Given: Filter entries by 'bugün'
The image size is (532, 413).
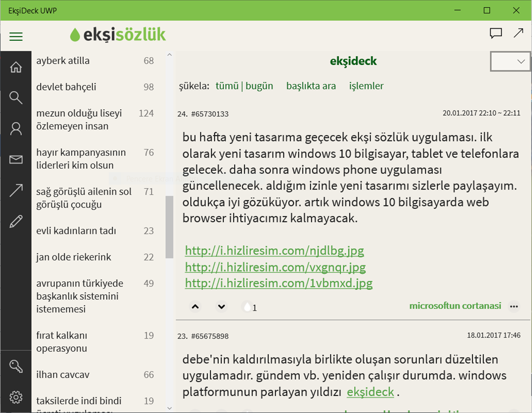Looking at the screenshot, I should pos(259,86).
